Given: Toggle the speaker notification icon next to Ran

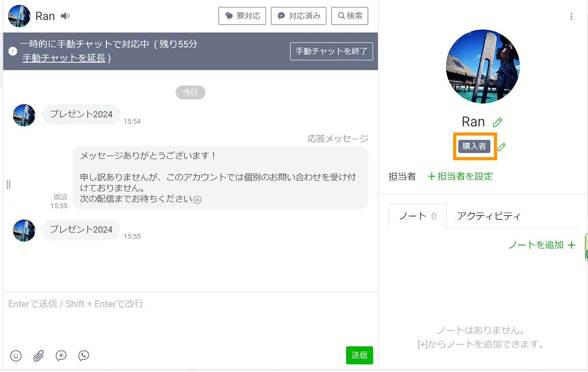Looking at the screenshot, I should (65, 16).
